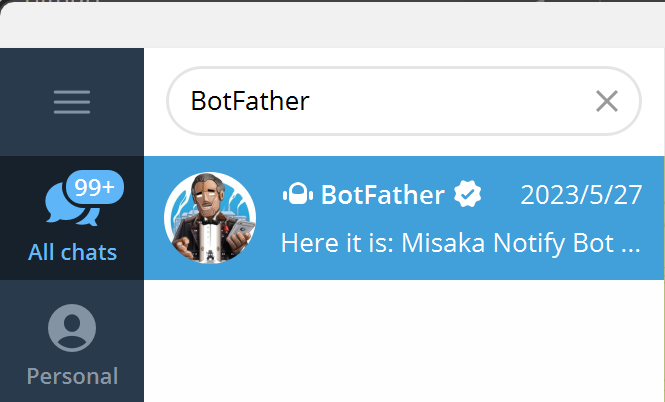
Task: Click the bot icon beside BotFather
Action: (298, 195)
